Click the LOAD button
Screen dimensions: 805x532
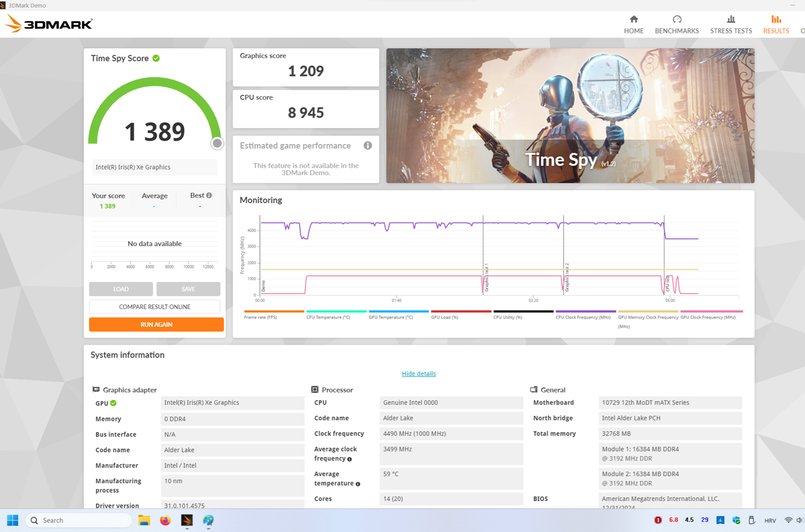(121, 289)
